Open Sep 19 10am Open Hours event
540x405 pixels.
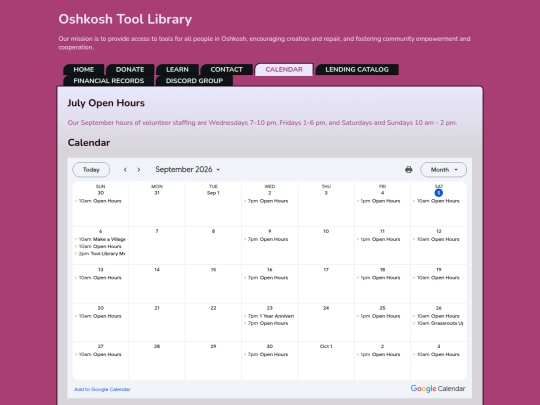437,278
